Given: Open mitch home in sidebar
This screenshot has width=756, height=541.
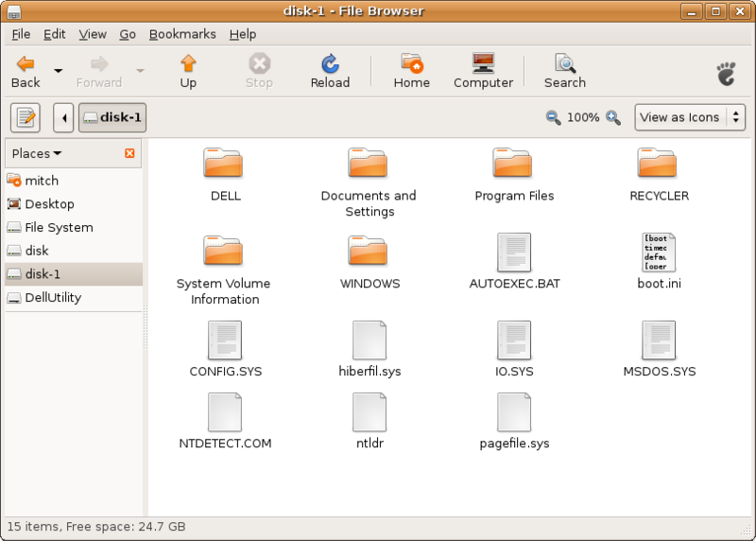Looking at the screenshot, I should pyautogui.click(x=74, y=181).
